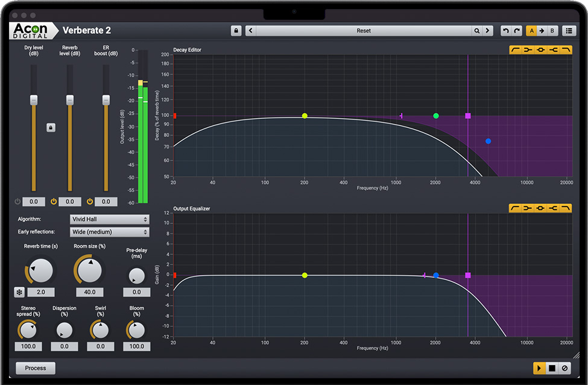
Task: Toggle high cut band in Output Equalizer
Action: [566, 208]
